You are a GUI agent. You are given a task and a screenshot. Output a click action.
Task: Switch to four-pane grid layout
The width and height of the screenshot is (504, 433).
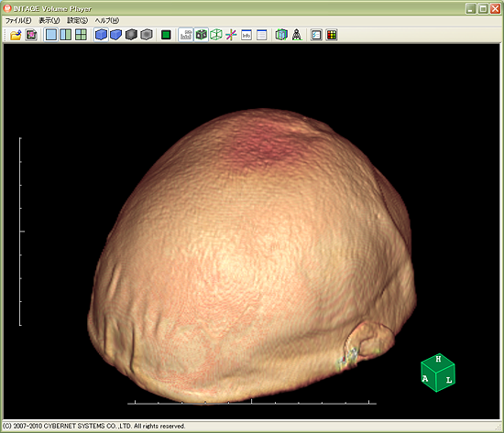pos(81,35)
